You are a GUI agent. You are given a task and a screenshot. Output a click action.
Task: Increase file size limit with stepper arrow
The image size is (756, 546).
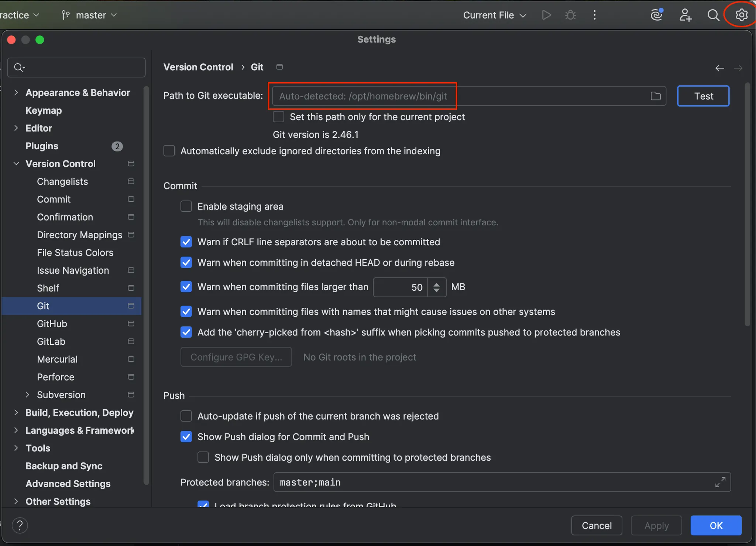437,284
